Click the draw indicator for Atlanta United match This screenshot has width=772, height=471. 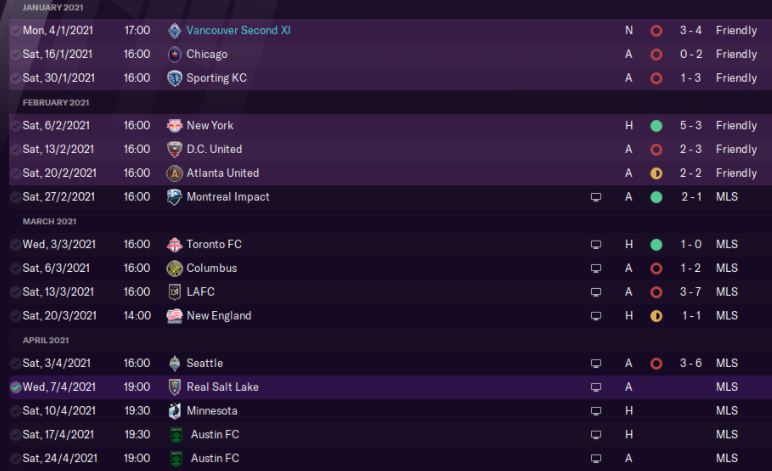(656, 173)
